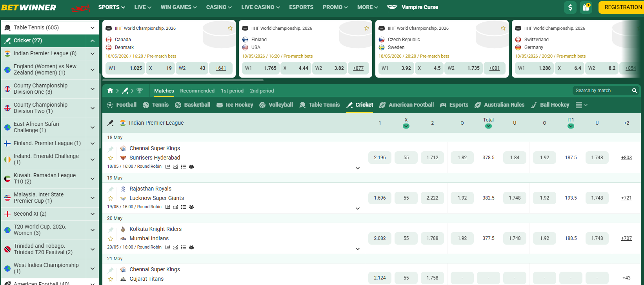
Task: Select Basketball in sports bar
Action: tap(193, 105)
